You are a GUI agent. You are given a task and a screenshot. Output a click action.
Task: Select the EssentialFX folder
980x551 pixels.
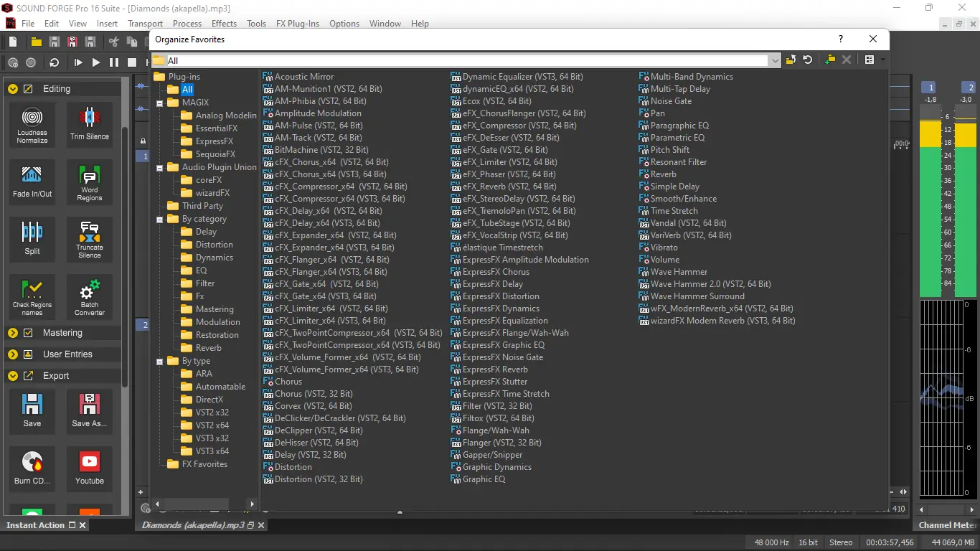coord(209,128)
